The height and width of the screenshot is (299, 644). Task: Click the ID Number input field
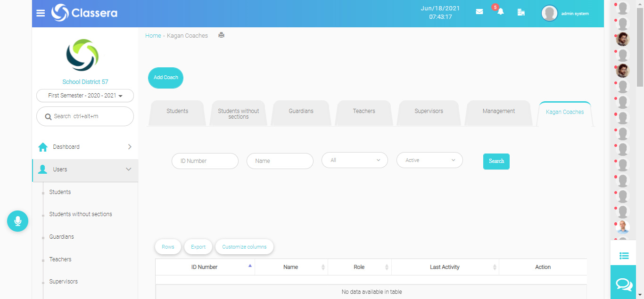tap(205, 161)
